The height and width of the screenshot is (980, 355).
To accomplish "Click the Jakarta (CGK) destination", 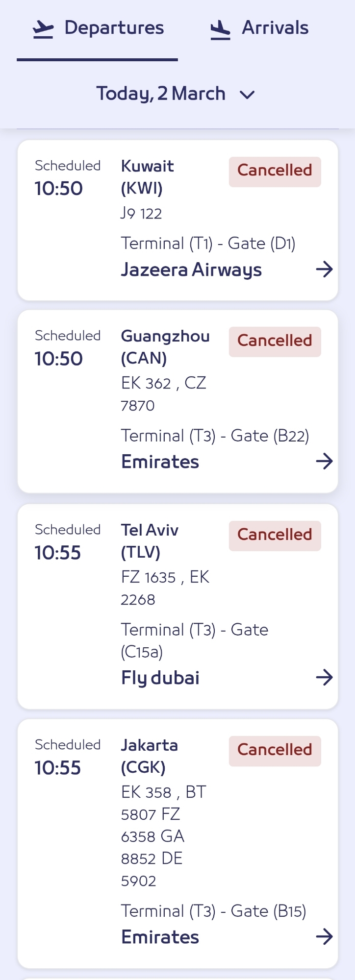I will point(149,756).
